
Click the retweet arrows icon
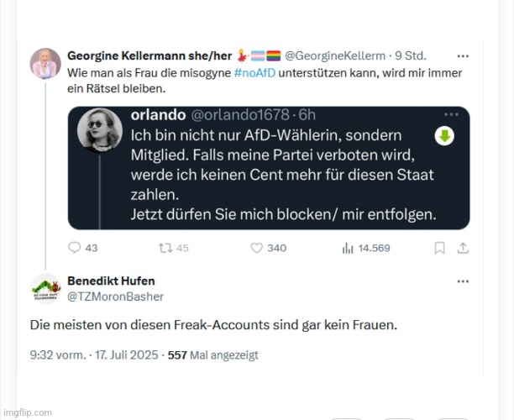pyautogui.click(x=165, y=248)
